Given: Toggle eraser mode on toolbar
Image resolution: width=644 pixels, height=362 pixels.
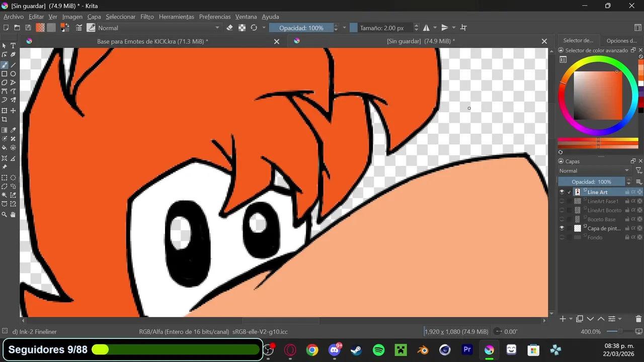Looking at the screenshot, I should (230, 28).
